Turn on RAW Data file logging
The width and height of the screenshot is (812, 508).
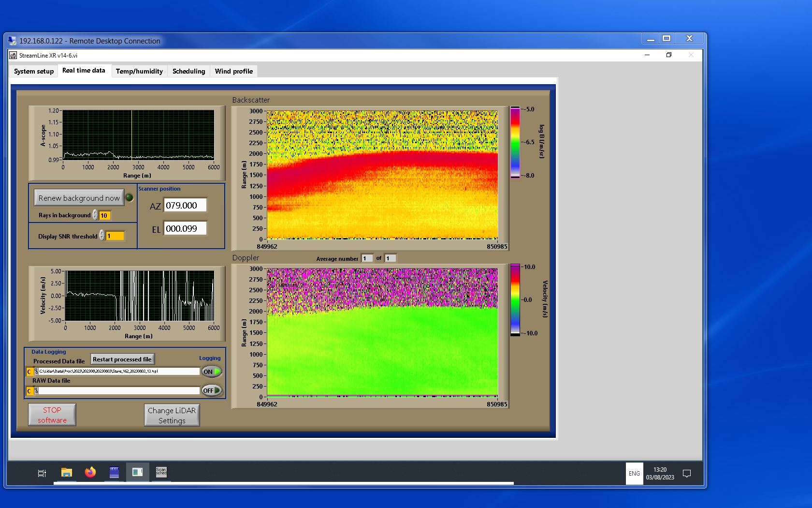[212, 390]
